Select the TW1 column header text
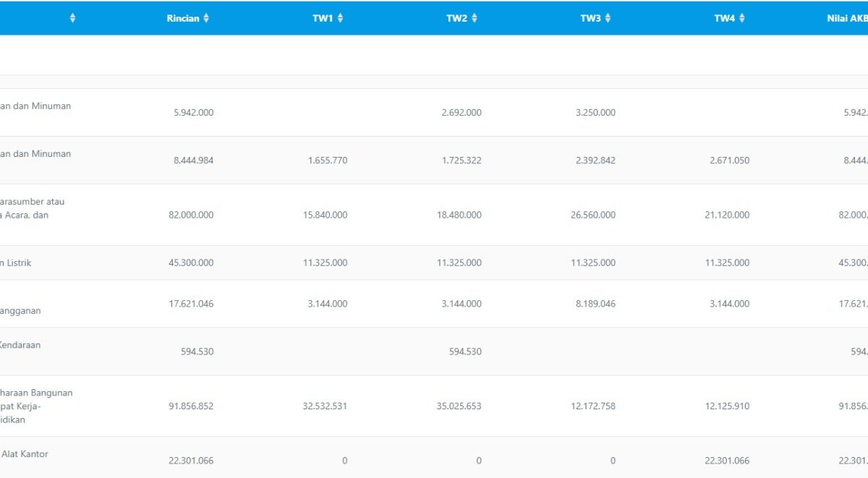Viewport: 868px width, 478px height. [x=323, y=18]
